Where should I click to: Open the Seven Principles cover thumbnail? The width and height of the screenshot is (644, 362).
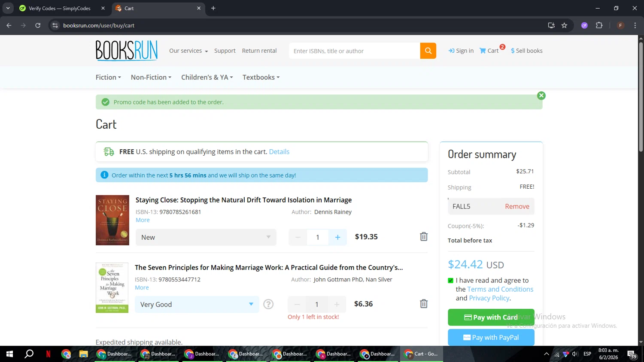[x=112, y=287]
